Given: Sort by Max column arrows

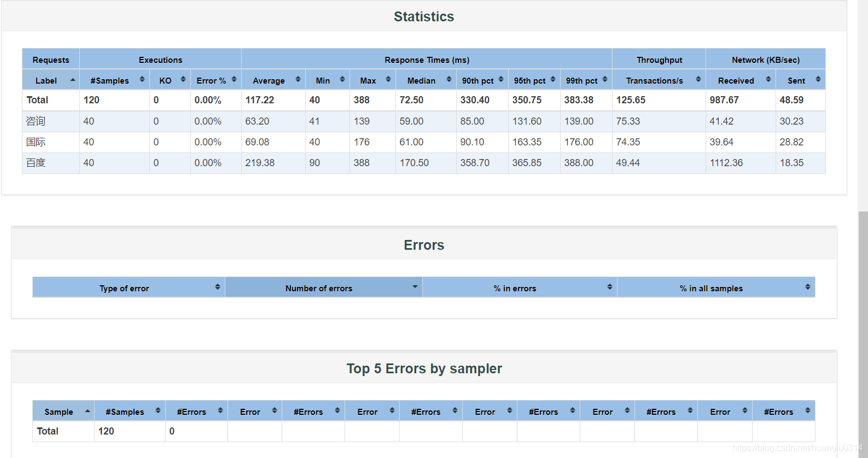Looking at the screenshot, I should coord(388,80).
